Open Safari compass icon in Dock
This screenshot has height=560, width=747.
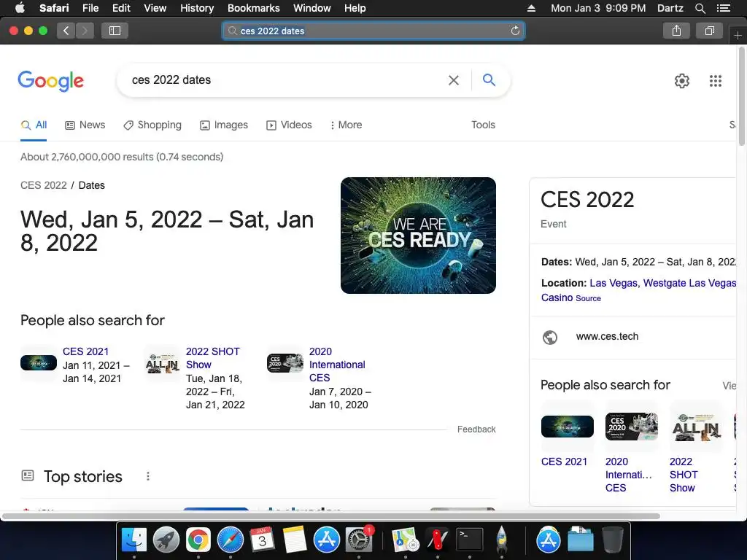tap(230, 540)
